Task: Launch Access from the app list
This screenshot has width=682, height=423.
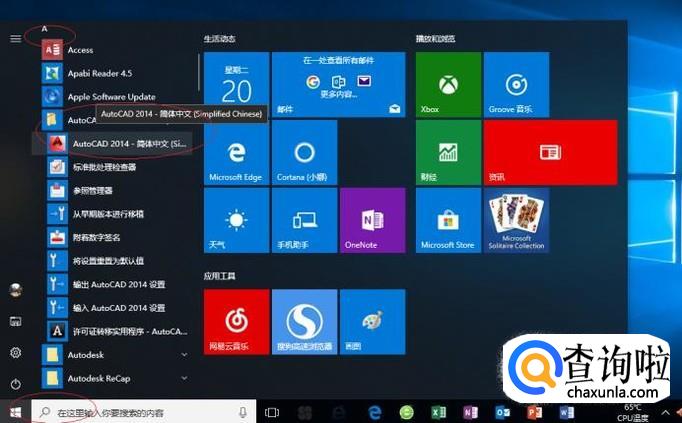Action: point(115,50)
